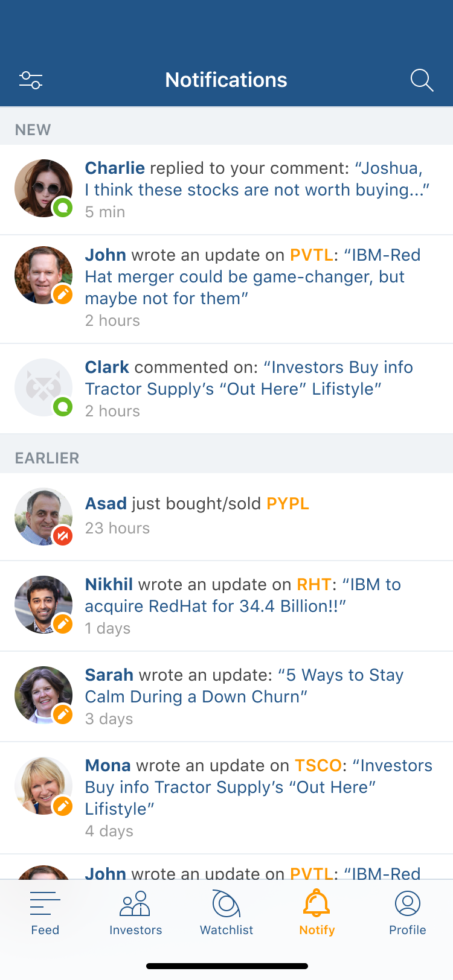Tap John's avatar on PVTL update
The image size is (453, 980).
(x=43, y=275)
